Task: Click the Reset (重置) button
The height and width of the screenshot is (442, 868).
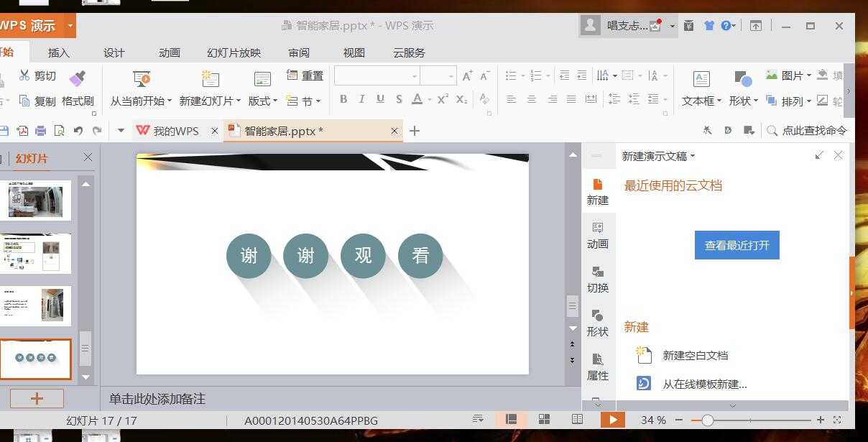Action: point(305,75)
